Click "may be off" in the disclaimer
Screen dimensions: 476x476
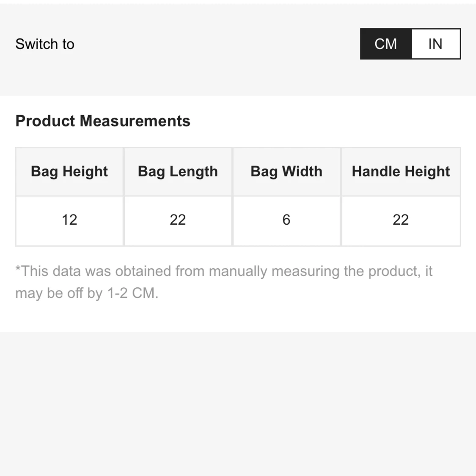point(49,293)
